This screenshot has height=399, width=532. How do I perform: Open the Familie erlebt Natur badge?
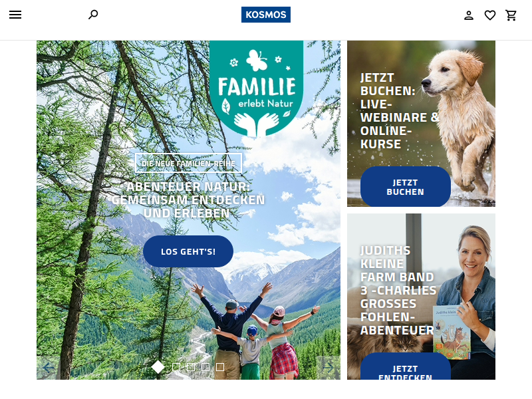[x=256, y=88]
